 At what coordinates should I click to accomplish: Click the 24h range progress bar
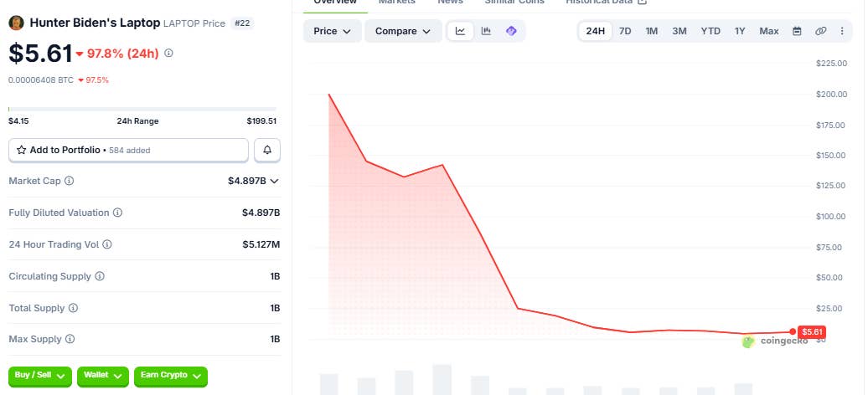142,109
